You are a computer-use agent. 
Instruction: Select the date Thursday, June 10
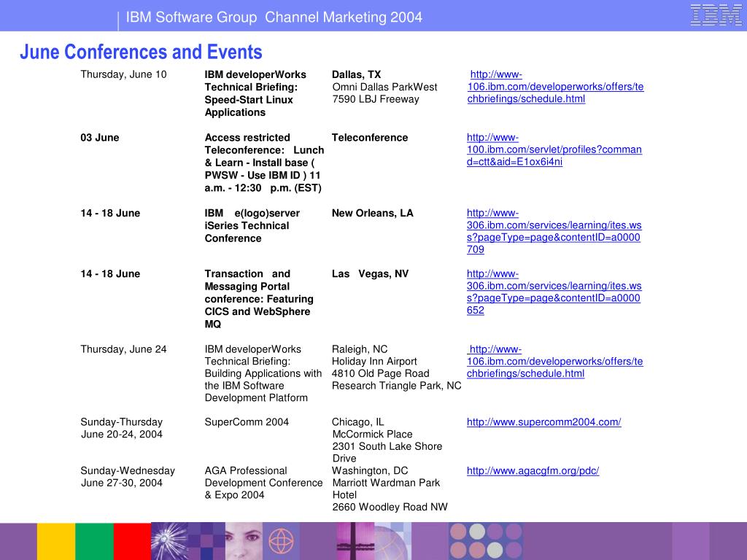pos(123,74)
